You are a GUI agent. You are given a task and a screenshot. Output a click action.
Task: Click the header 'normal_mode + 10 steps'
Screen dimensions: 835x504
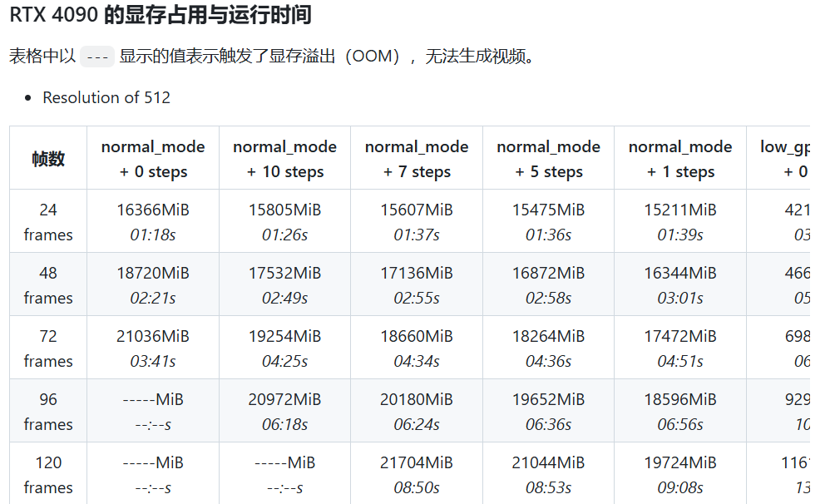(x=285, y=158)
